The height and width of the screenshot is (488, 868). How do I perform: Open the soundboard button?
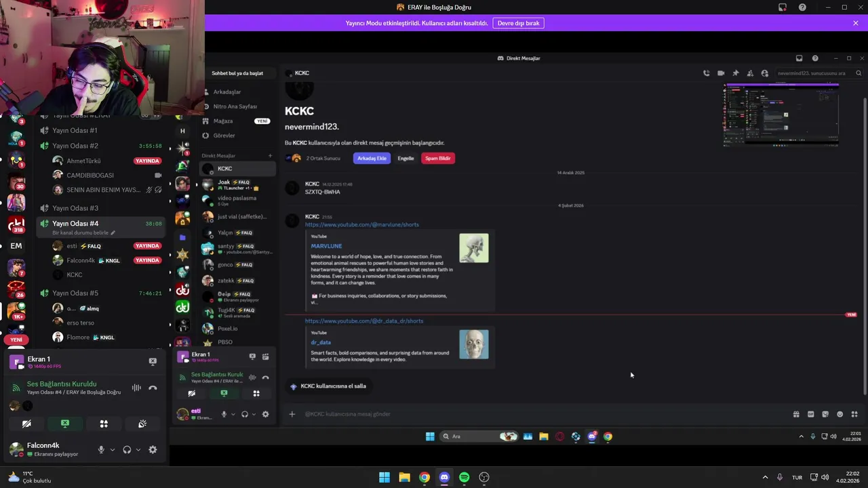click(142, 424)
